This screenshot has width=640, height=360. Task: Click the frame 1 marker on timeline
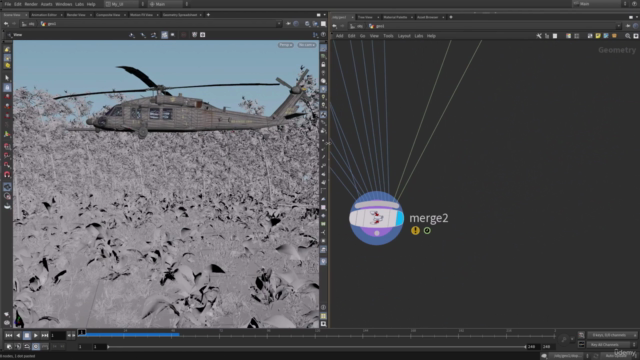[82, 332]
